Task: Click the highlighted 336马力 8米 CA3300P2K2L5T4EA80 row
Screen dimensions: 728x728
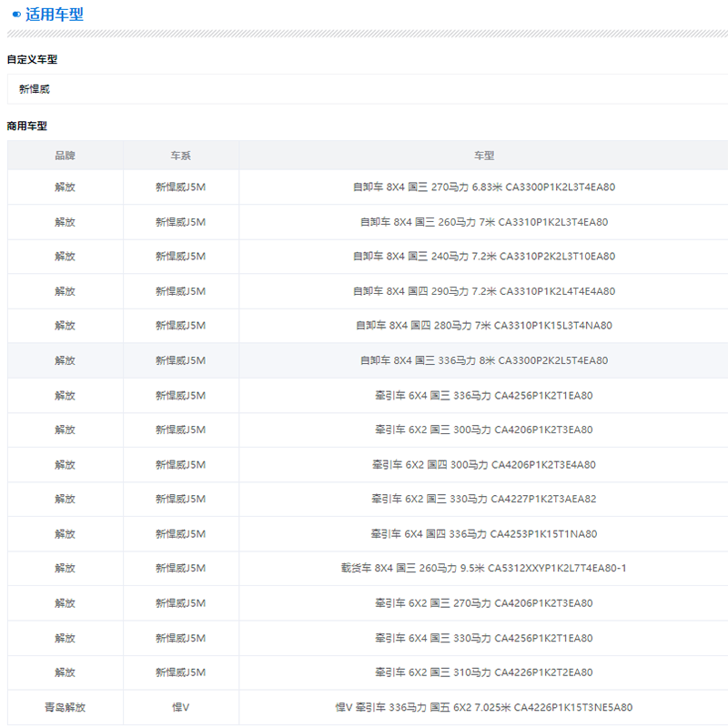Action: click(x=483, y=360)
